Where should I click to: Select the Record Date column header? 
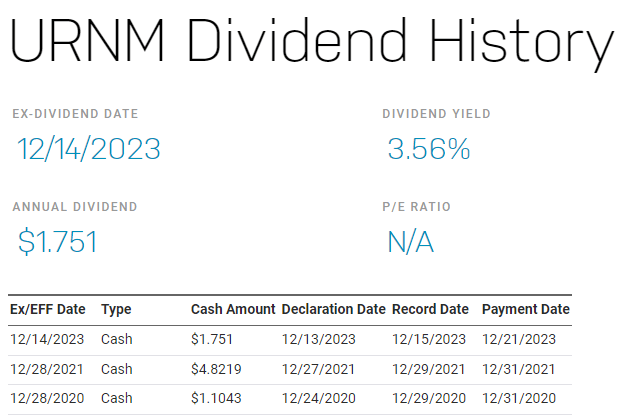[430, 309]
